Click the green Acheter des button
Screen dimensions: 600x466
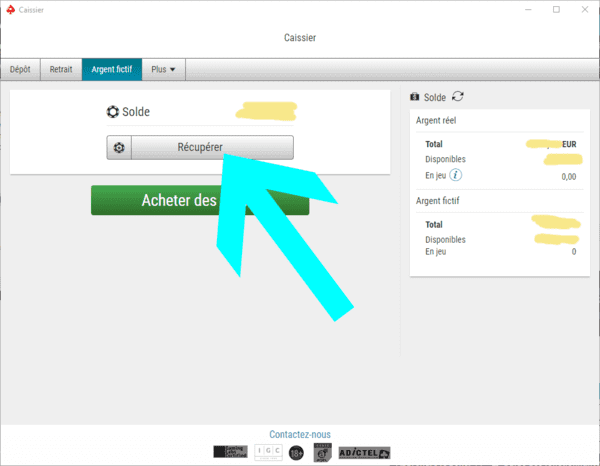point(200,200)
